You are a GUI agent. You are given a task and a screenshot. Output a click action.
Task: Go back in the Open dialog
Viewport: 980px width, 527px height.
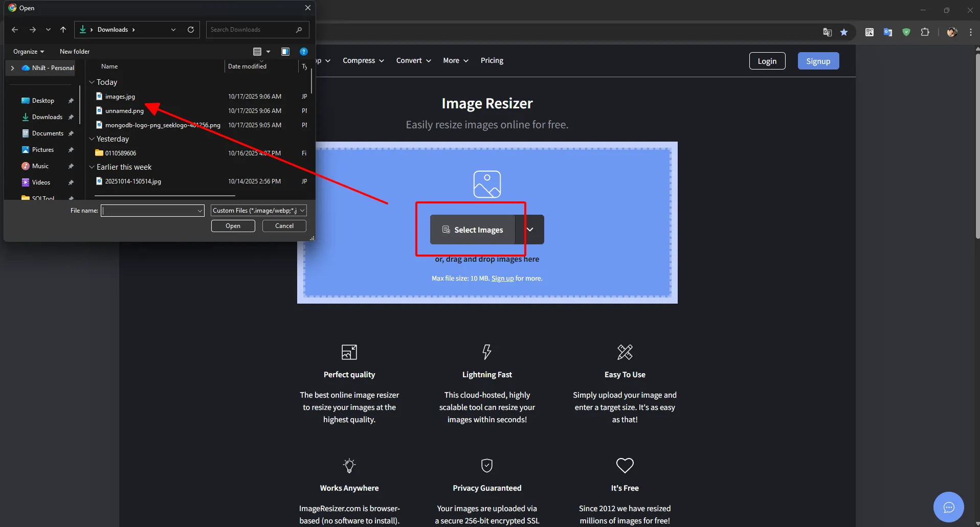pos(15,30)
